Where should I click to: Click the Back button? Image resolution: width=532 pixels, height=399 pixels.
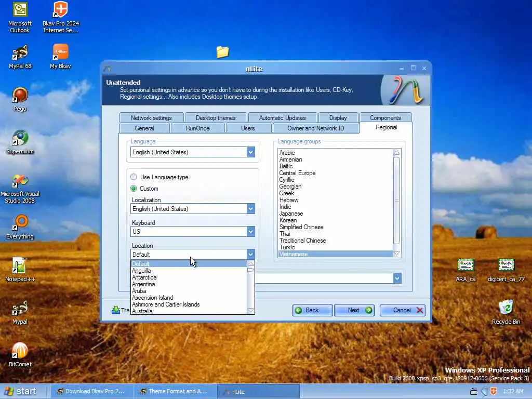[x=312, y=310]
